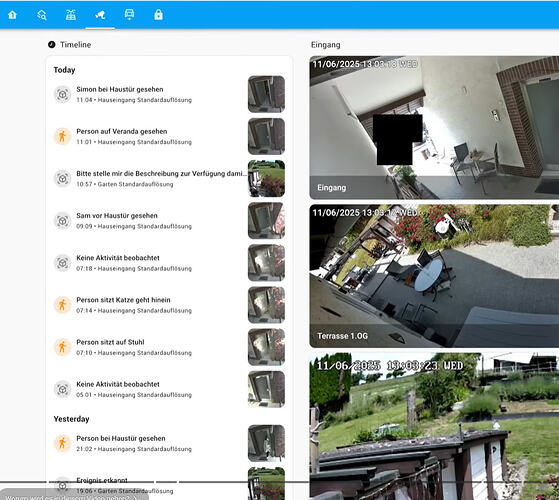Open the 07:18 Keine Aktivität beobachtet event

coord(169,263)
